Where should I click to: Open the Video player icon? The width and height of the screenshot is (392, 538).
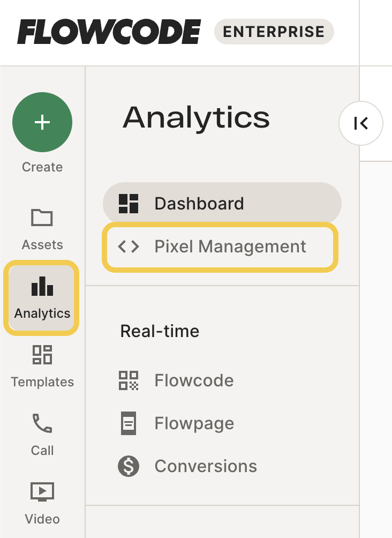tap(42, 492)
